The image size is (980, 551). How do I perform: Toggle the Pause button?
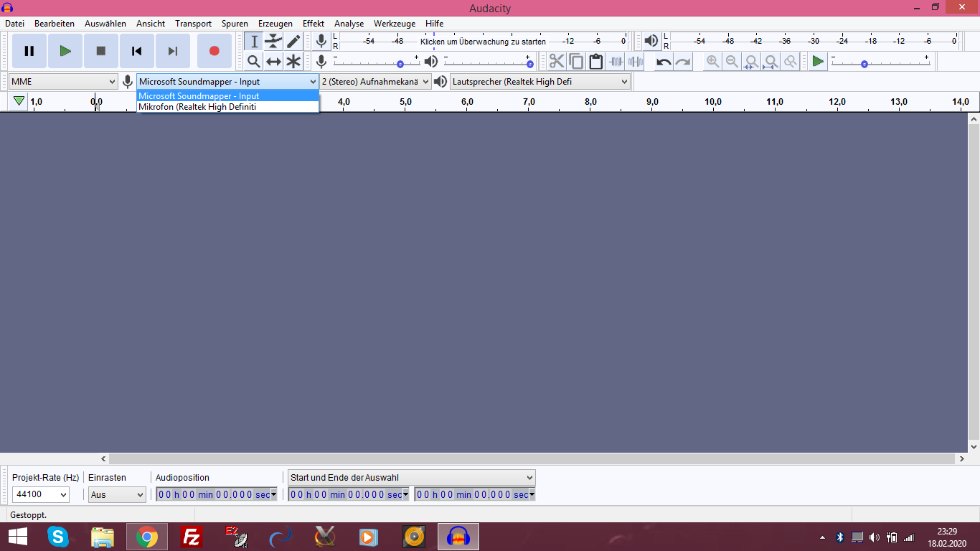(29, 51)
